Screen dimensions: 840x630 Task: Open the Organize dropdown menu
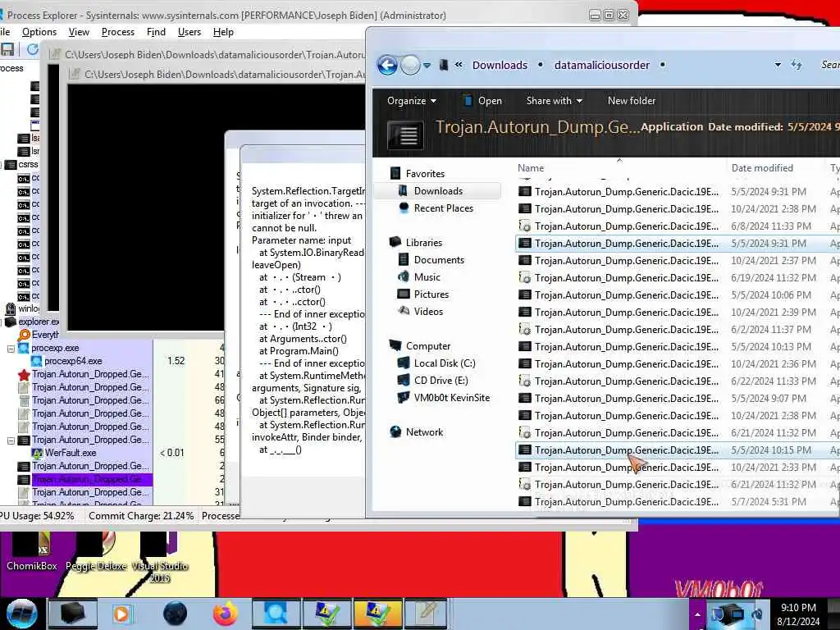point(412,101)
